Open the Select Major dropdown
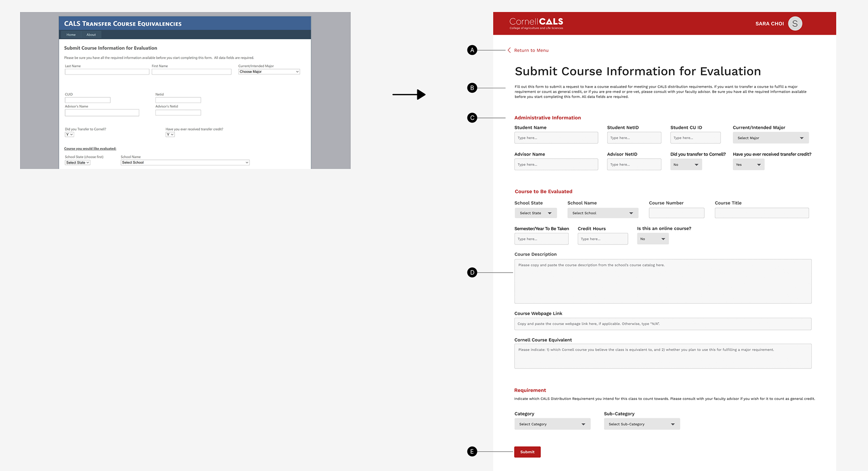 pyautogui.click(x=770, y=138)
